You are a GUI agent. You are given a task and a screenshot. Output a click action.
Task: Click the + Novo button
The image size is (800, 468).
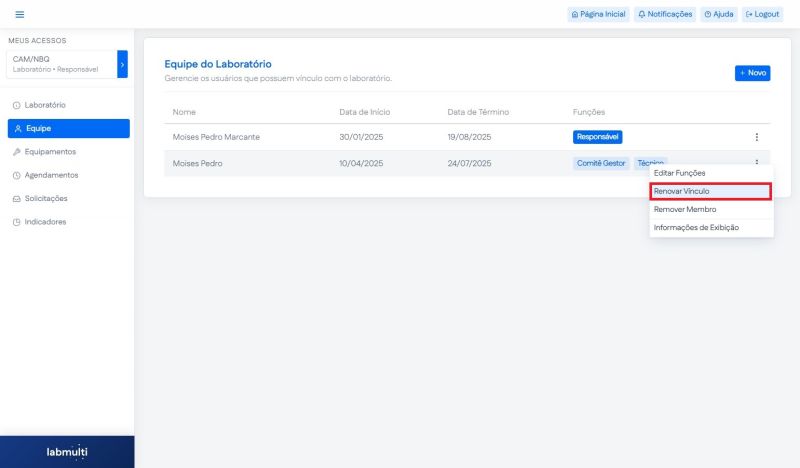pyautogui.click(x=752, y=73)
